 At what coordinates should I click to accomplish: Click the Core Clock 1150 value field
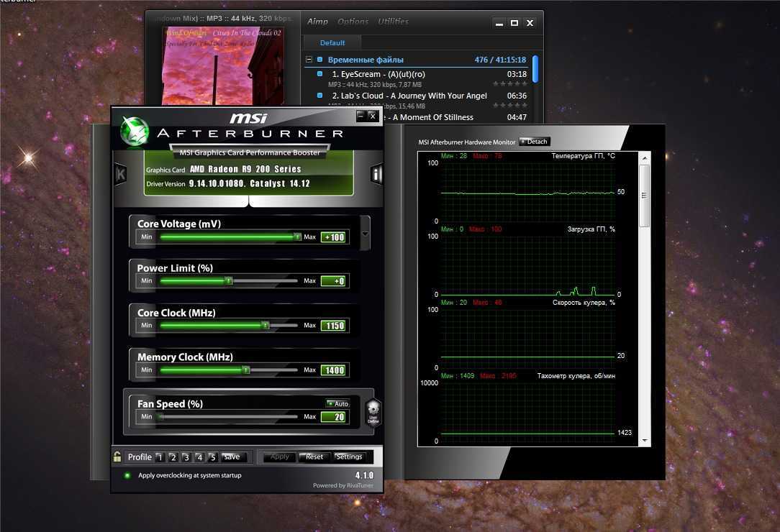[333, 326]
